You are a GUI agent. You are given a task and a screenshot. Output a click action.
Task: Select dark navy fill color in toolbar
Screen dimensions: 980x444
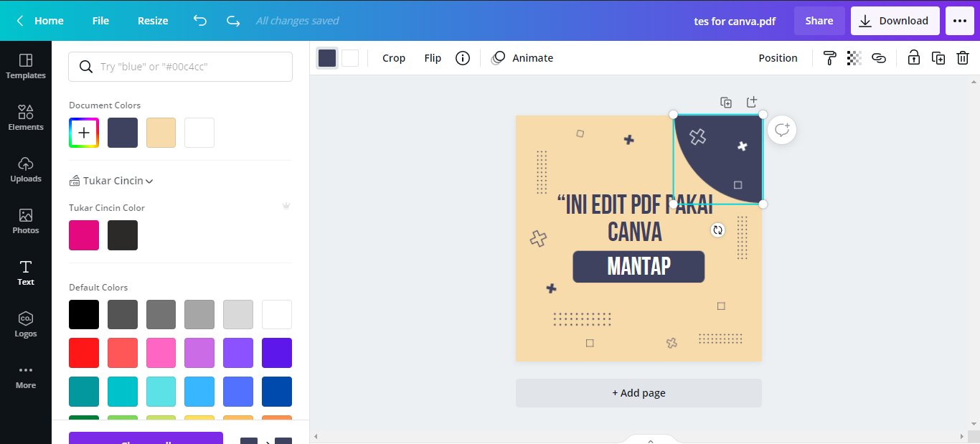(327, 58)
